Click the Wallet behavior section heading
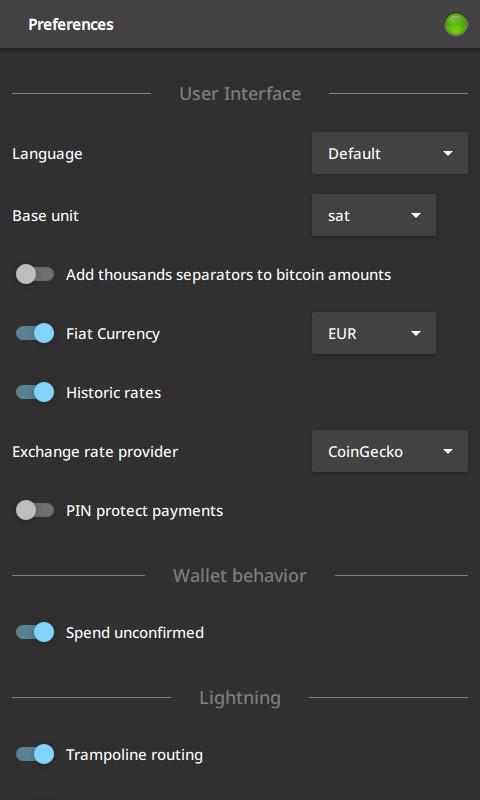Viewport: 480px width, 800px height. tap(239, 576)
